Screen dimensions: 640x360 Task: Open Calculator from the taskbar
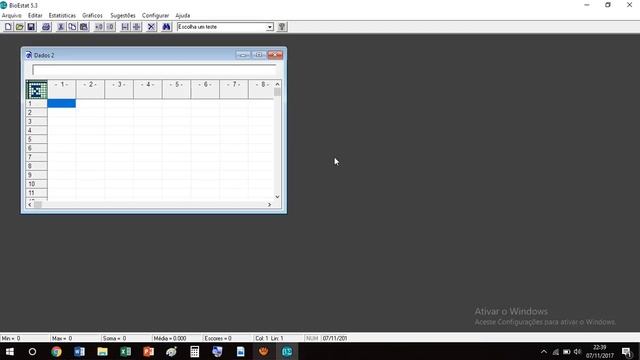[x=195, y=352]
